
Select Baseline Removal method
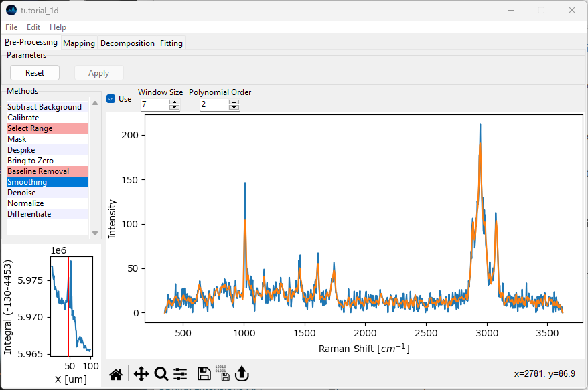tap(38, 171)
